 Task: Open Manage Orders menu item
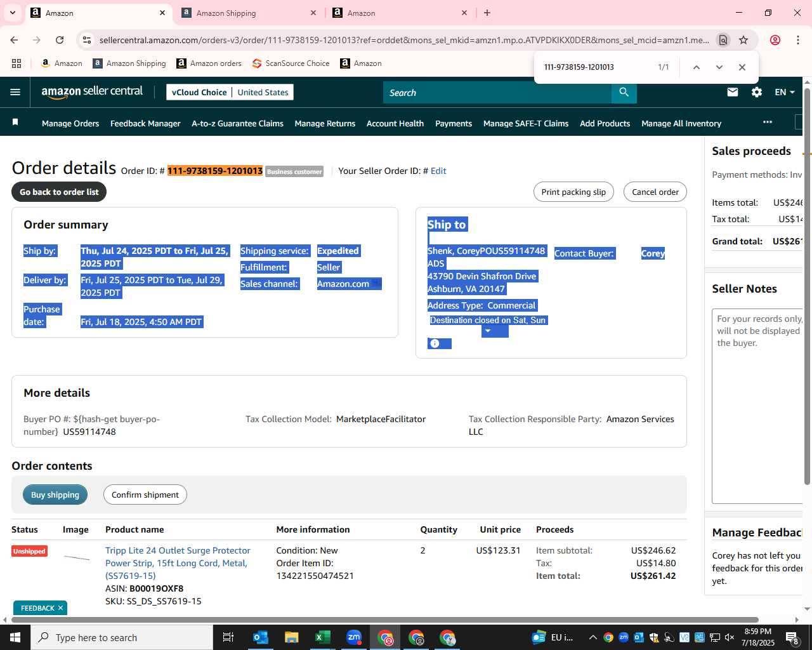[x=70, y=123]
